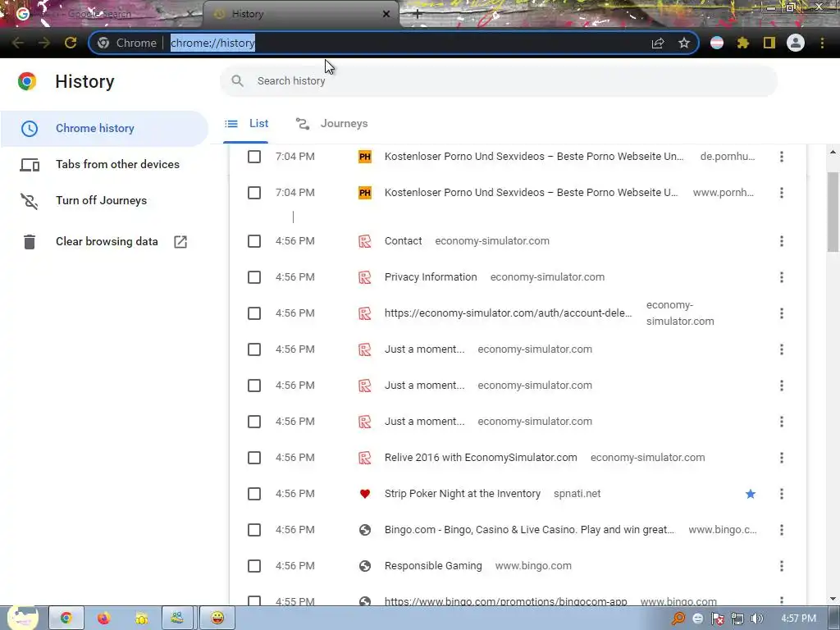Screen dimensions: 840x630
Task: Open Chrome's three-dot main menu
Action: [822, 43]
